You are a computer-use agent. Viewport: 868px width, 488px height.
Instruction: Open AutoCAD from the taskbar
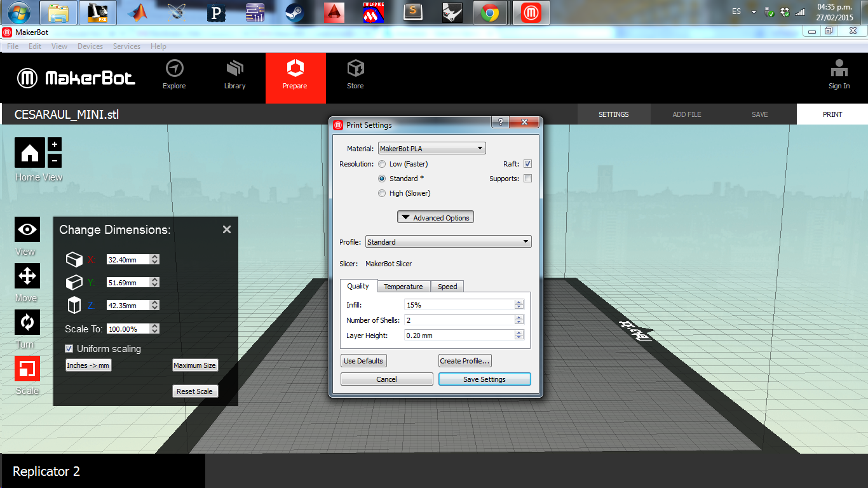334,13
